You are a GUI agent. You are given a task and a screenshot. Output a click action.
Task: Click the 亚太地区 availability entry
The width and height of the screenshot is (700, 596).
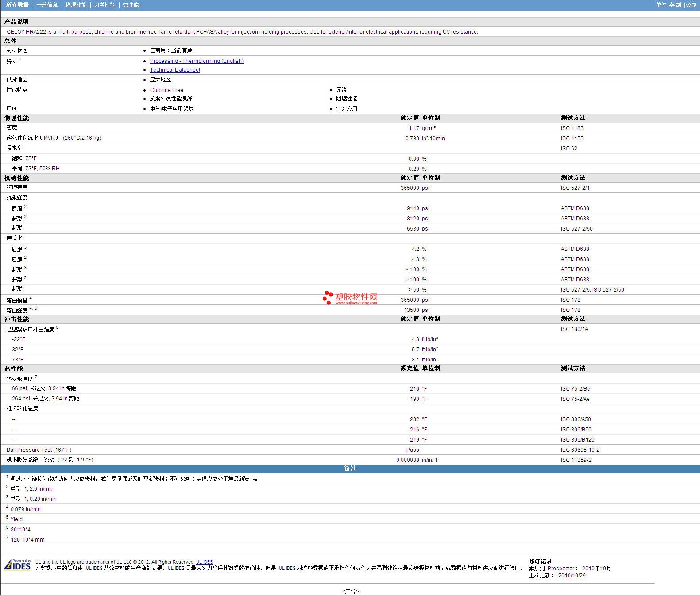(160, 80)
